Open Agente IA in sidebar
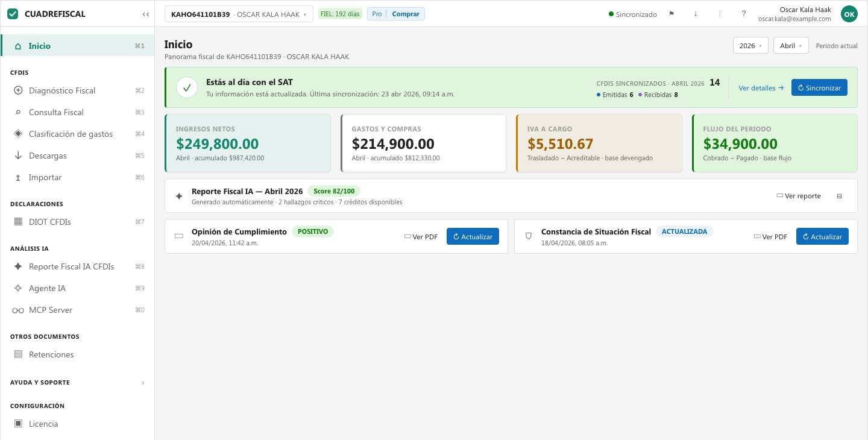868x440 pixels. pyautogui.click(x=77, y=288)
